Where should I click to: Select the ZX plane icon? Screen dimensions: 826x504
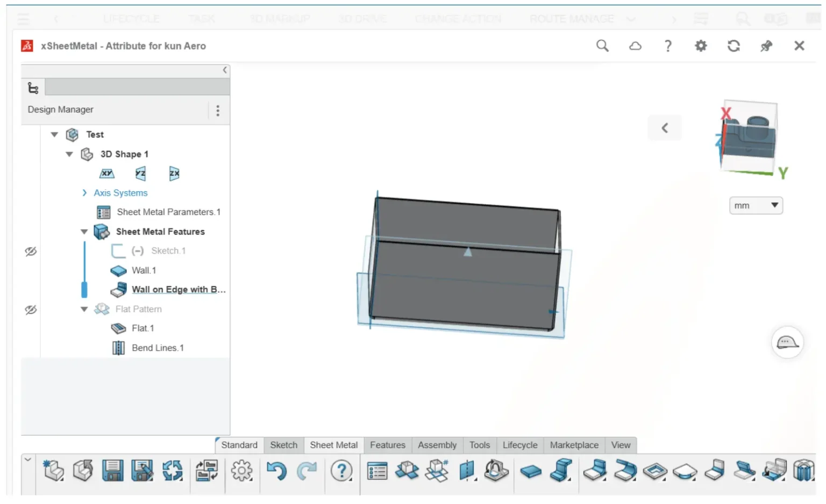coord(174,173)
